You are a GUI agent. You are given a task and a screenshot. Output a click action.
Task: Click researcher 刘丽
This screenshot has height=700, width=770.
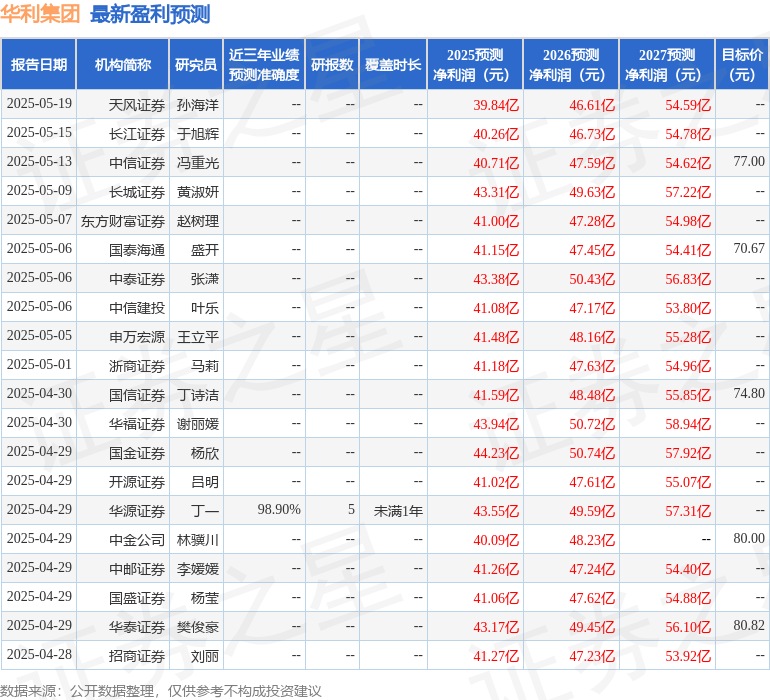click(205, 655)
